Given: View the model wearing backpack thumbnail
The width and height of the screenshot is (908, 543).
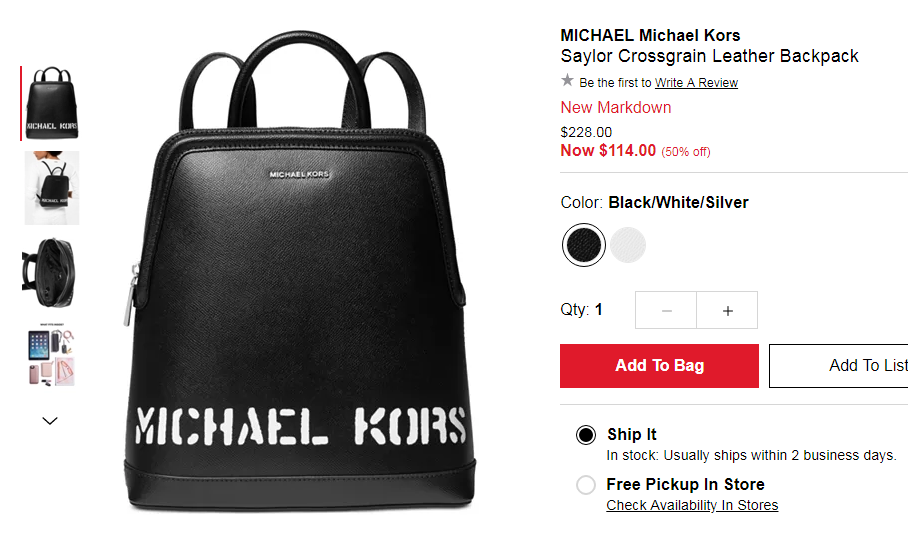Looking at the screenshot, I should click(x=52, y=188).
